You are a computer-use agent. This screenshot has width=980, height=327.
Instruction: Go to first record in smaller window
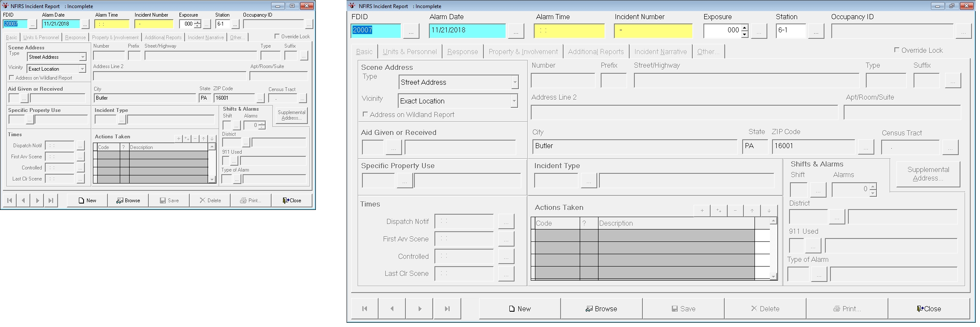[x=9, y=200]
